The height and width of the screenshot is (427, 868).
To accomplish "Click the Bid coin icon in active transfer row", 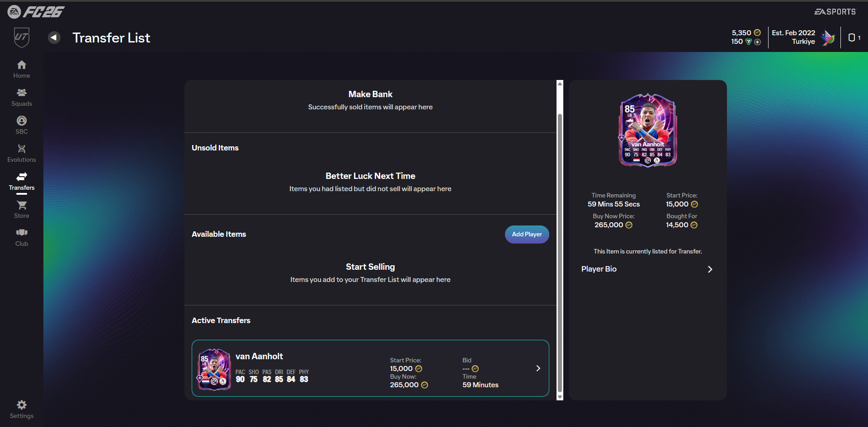I will tap(475, 369).
